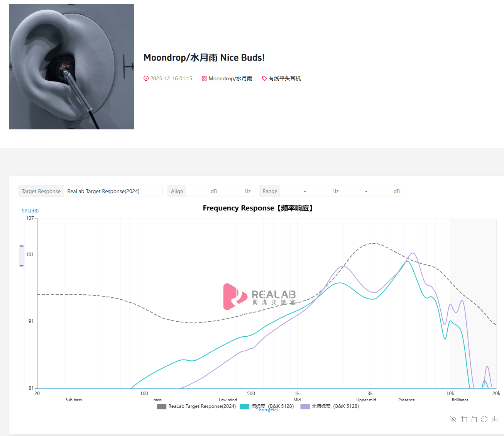This screenshot has width=504, height=436.
Task: Click the SPL axis zoom slider
Action: 22,256
